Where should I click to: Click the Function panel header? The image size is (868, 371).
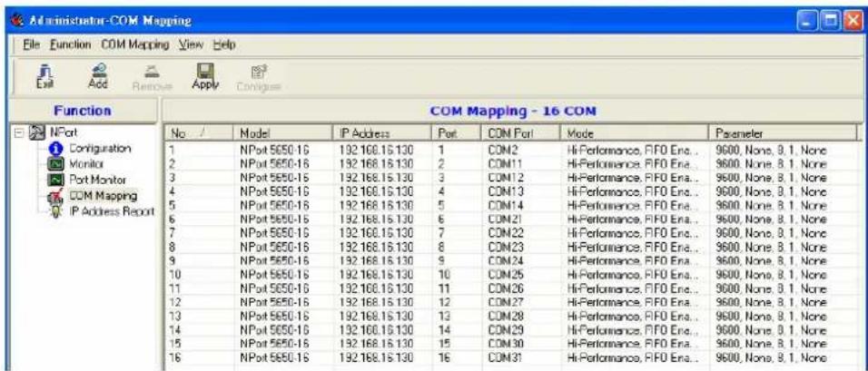tap(82, 111)
